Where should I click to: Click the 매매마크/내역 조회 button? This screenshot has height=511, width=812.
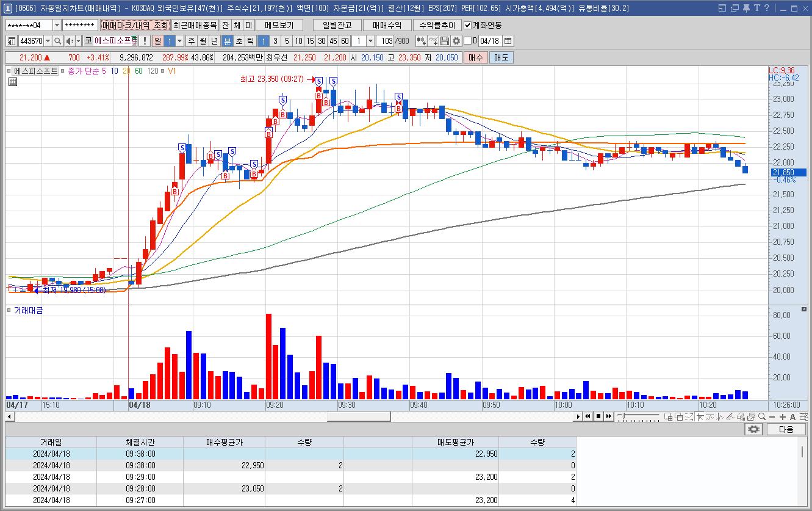point(135,25)
